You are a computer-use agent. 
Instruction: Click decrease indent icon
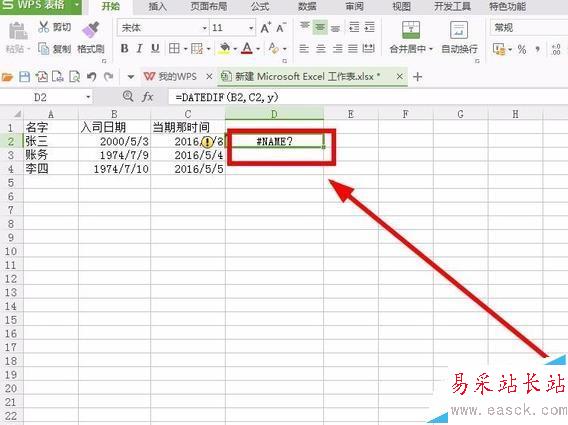point(353,27)
